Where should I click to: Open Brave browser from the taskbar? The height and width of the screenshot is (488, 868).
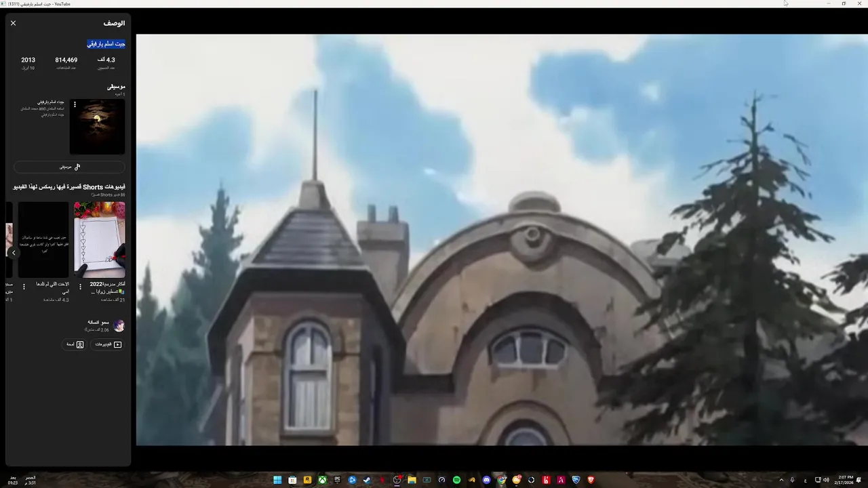(x=591, y=480)
